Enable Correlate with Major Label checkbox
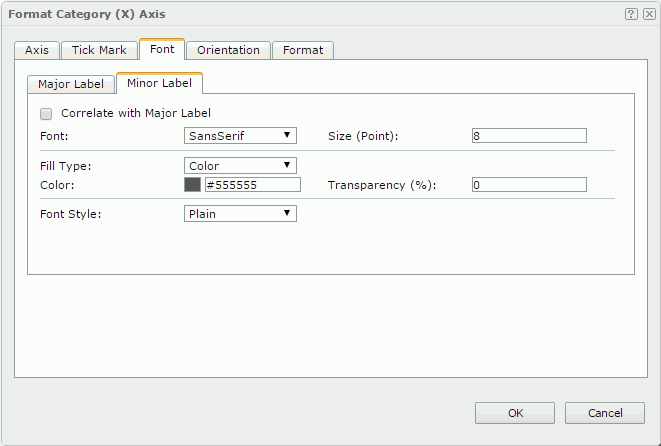Image resolution: width=661 pixels, height=446 pixels. pyautogui.click(x=46, y=114)
